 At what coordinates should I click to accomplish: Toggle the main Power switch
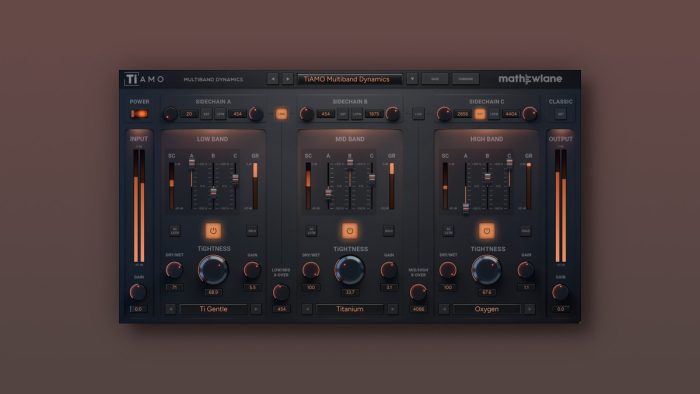point(139,114)
